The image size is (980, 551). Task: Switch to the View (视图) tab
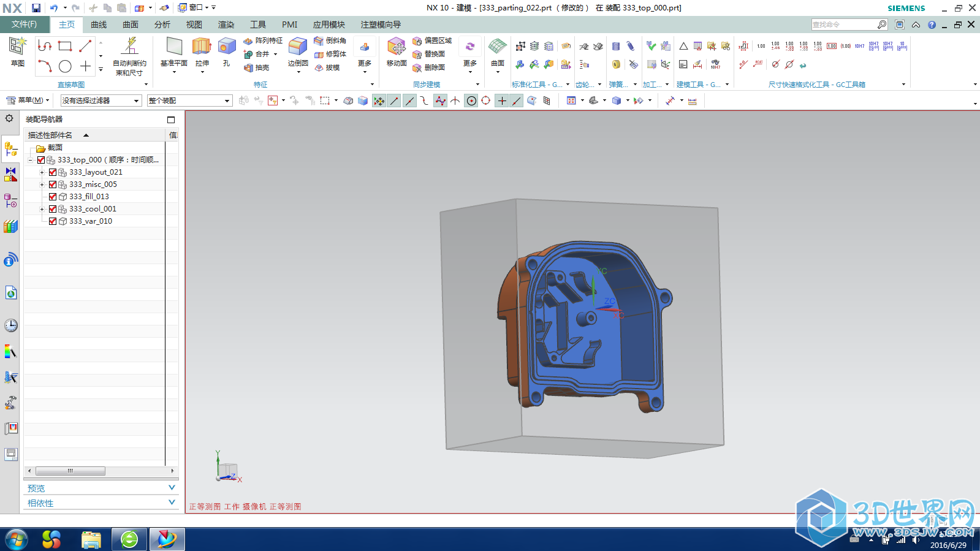coord(194,25)
